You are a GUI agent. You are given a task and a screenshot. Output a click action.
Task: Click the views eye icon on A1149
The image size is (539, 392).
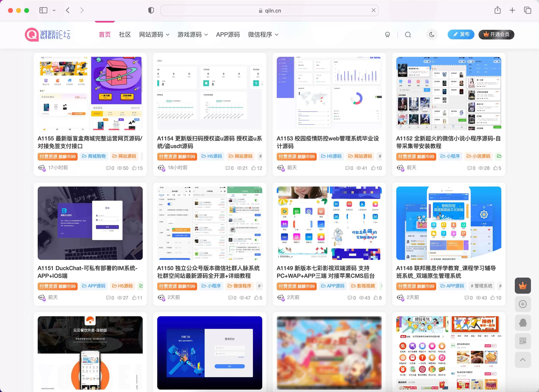(x=361, y=298)
